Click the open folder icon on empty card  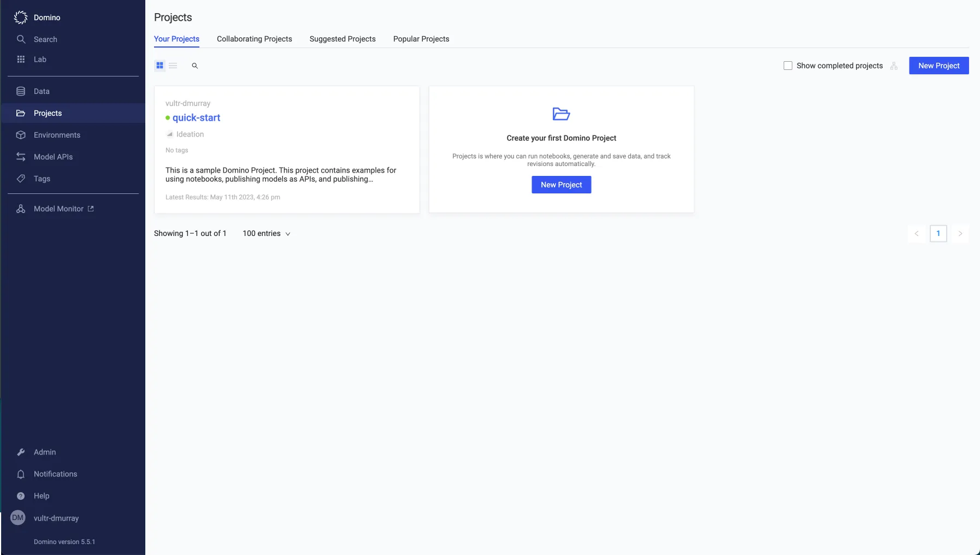[x=561, y=114]
